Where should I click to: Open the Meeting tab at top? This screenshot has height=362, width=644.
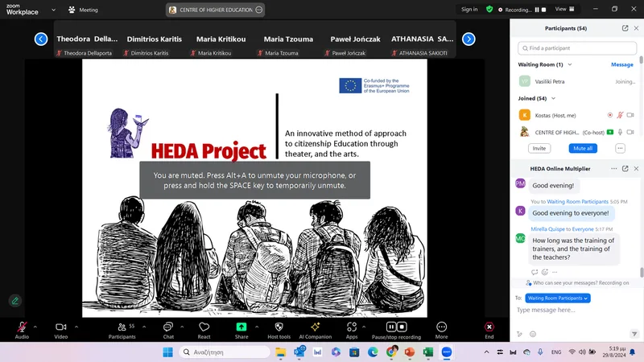pyautogui.click(x=84, y=10)
